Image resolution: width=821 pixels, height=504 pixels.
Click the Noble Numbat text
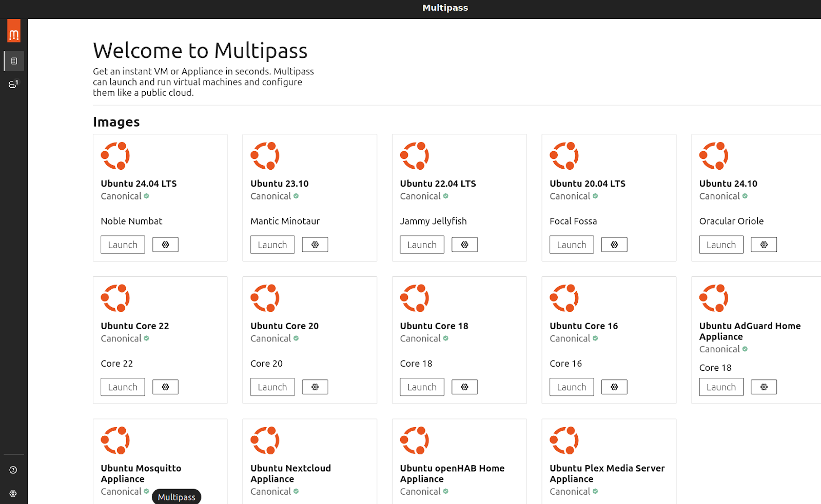point(131,221)
